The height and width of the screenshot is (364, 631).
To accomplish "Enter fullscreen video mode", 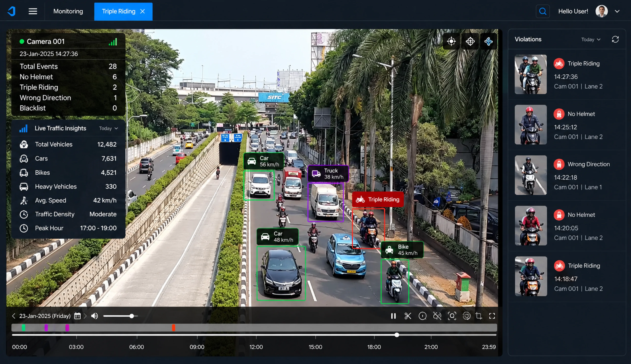I will pos(492,316).
